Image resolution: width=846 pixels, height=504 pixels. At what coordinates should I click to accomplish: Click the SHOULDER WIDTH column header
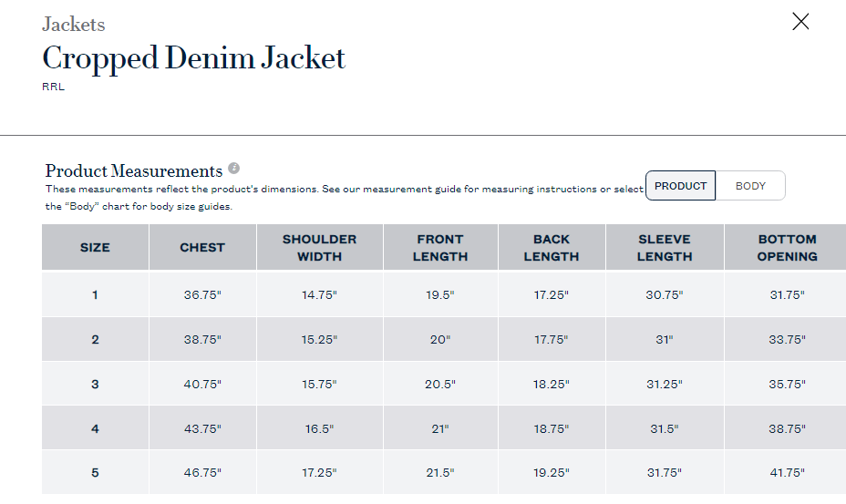click(319, 247)
